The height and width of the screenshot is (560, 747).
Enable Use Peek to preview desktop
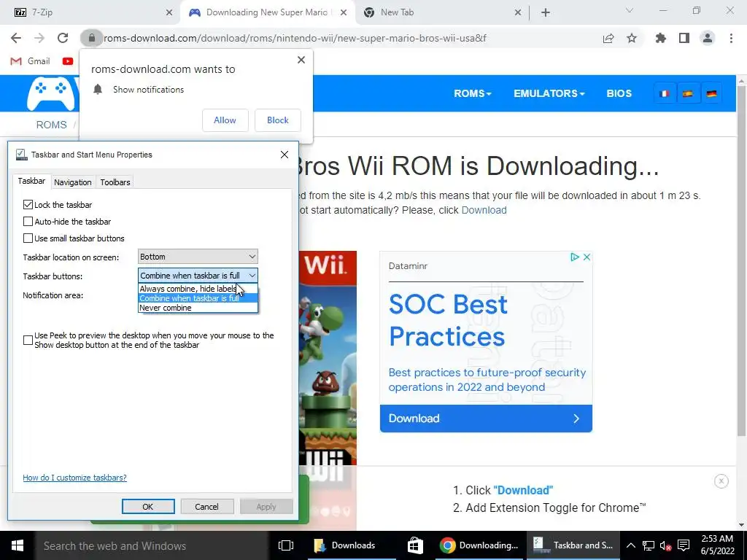(x=28, y=340)
